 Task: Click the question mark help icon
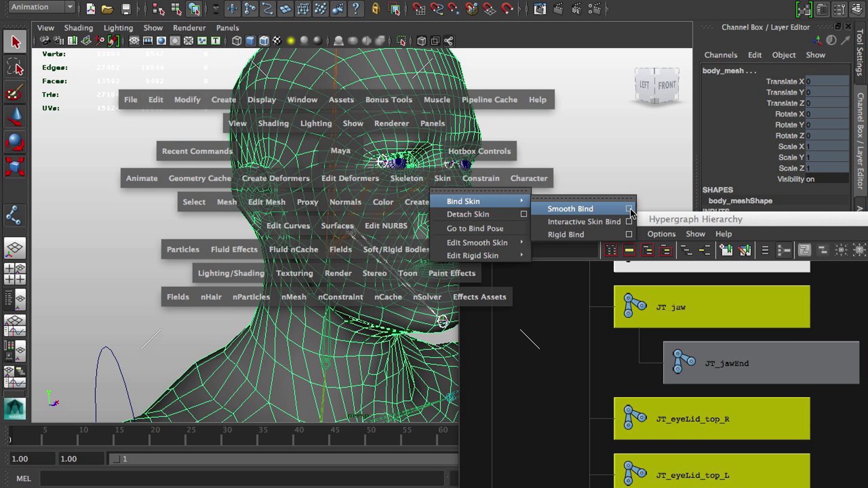356,9
